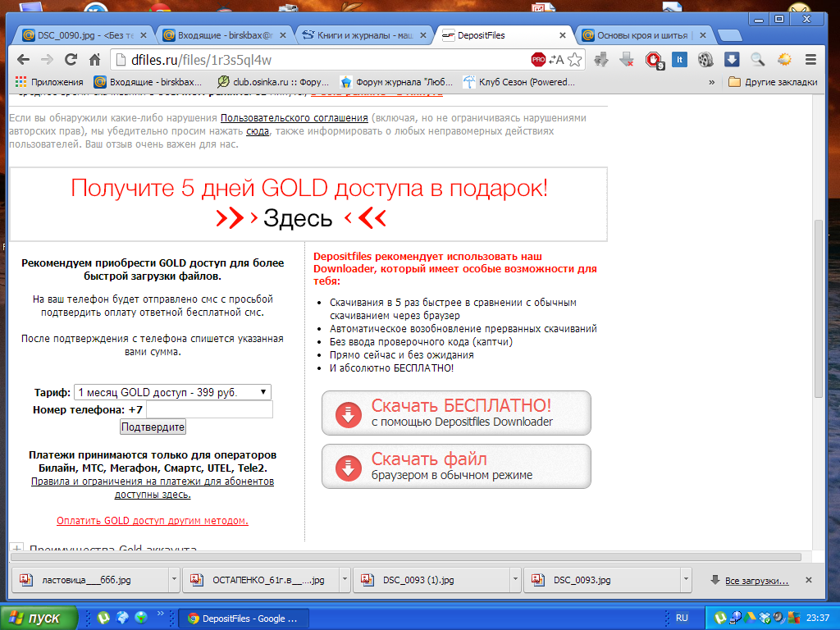Open the Пользовательского соглашения link
The image size is (840, 630).
[x=294, y=118]
